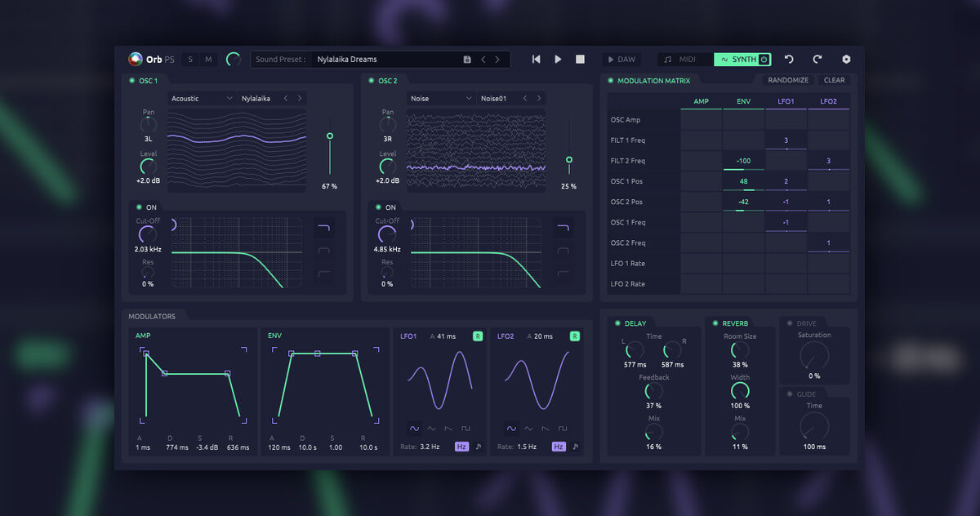Disable the Delay effect toggle
Viewport: 980px width, 516px height.
coord(617,323)
